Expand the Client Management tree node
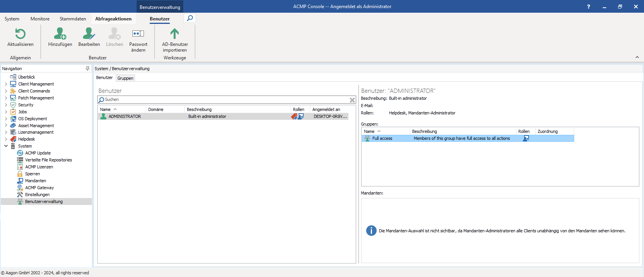644x277 pixels. [x=6, y=84]
